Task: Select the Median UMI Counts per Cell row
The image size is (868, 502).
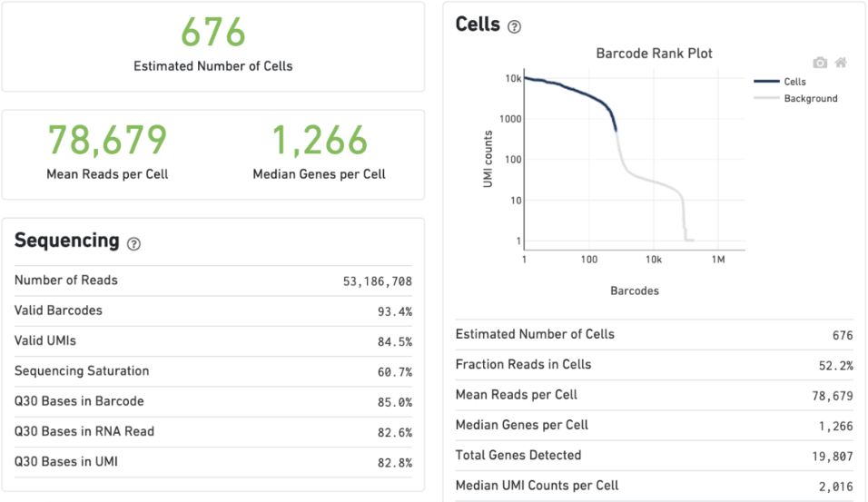Action: 655,486
